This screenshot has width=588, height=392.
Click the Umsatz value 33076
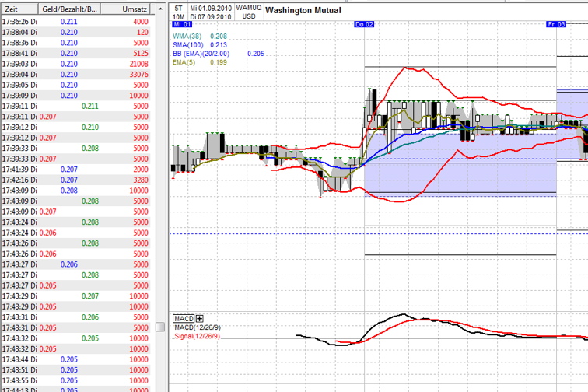tap(138, 74)
